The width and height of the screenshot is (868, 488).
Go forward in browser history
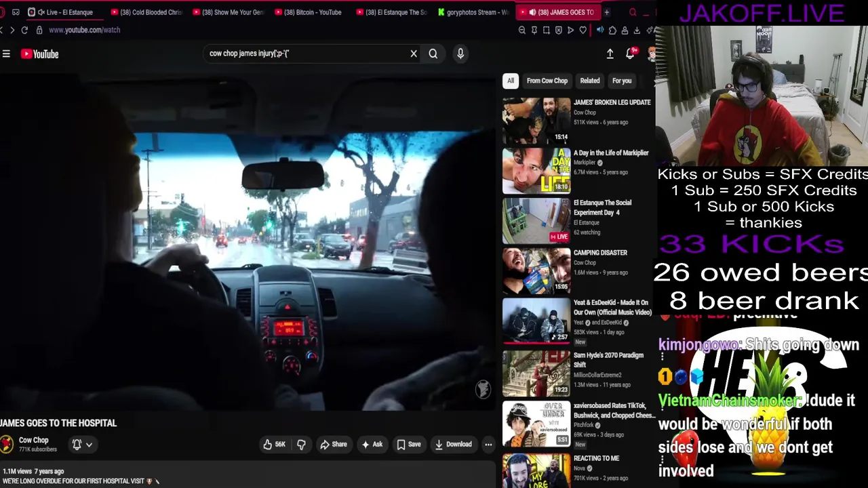pos(12,30)
